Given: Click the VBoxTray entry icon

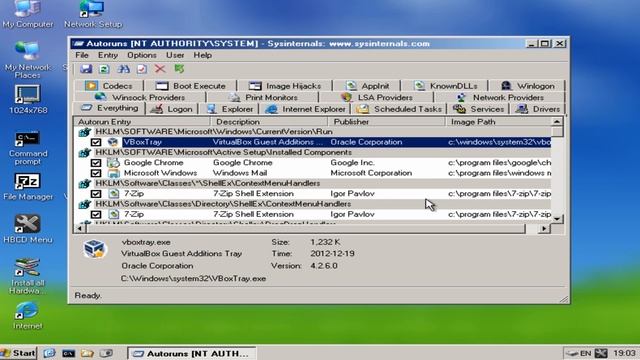Looking at the screenshot, I should point(113,142).
